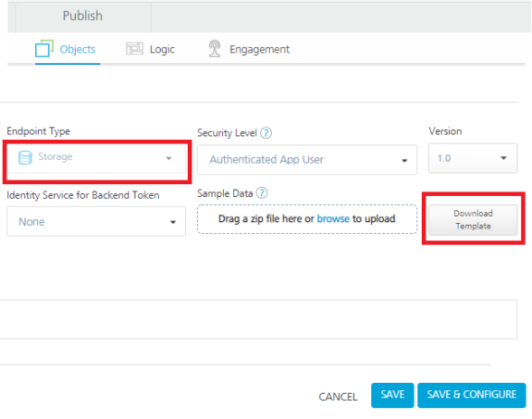Click the Objects tab icon
The height and width of the screenshot is (419, 532).
pyautogui.click(x=44, y=49)
